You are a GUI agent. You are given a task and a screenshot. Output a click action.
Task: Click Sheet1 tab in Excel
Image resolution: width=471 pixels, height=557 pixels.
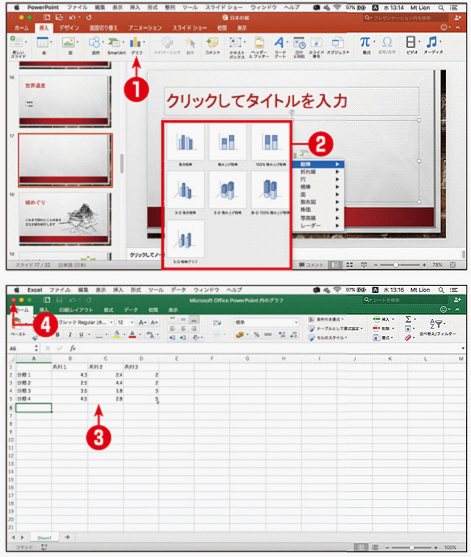[44, 538]
